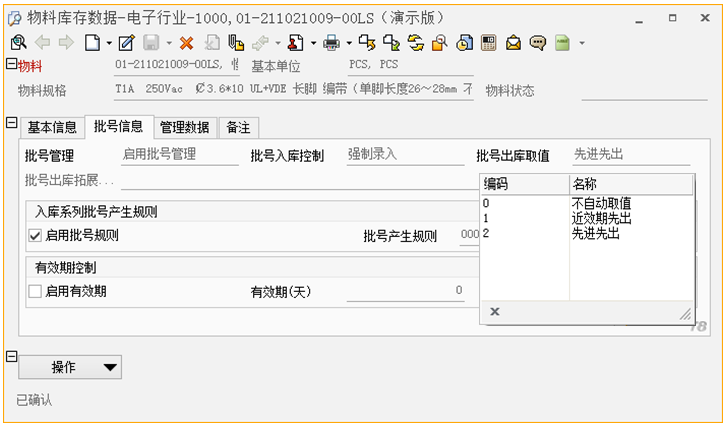727x429 pixels.
Task: Click the red X delete icon
Action: [x=186, y=42]
